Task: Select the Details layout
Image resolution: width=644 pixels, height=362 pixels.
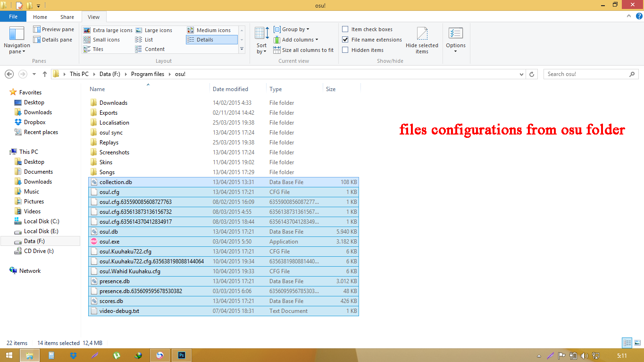Action: [212, 40]
